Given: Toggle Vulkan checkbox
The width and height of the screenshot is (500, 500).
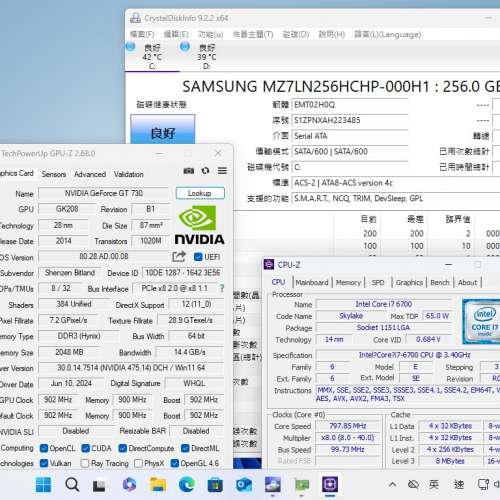Looking at the screenshot, I should pyautogui.click(x=44, y=463).
